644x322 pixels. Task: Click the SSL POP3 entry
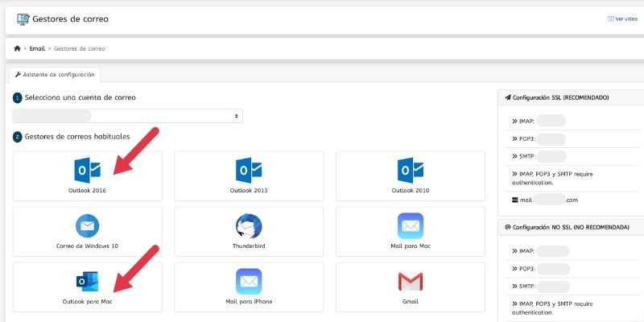pos(539,139)
